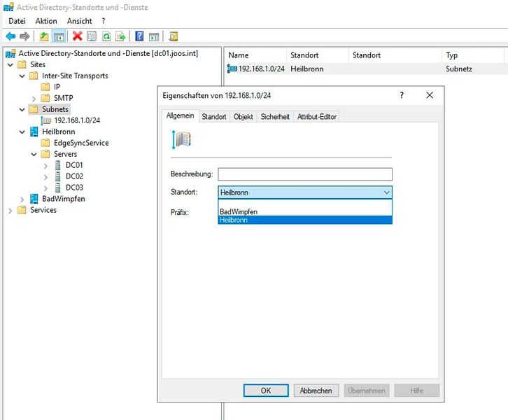Sort by the Typ column header
The image size is (508, 420).
click(x=473, y=55)
